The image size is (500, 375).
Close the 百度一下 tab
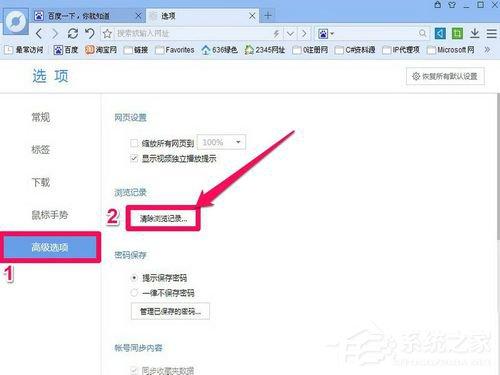click(x=138, y=16)
